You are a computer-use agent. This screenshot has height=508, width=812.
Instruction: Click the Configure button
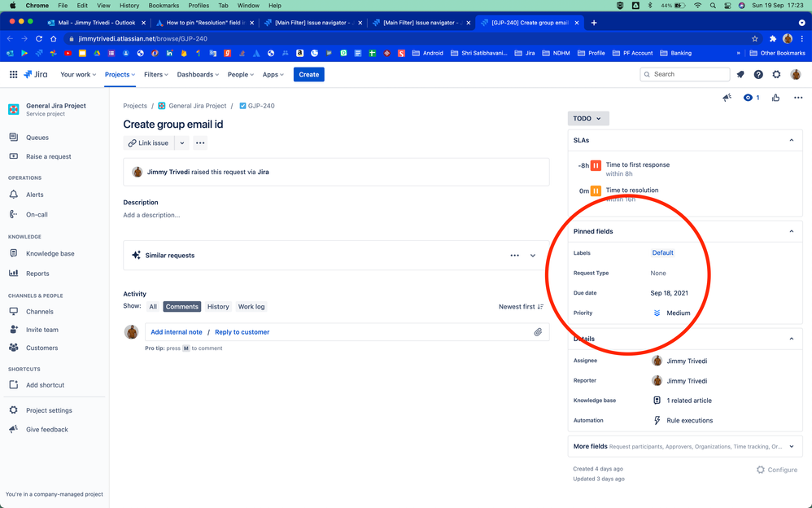pyautogui.click(x=777, y=470)
